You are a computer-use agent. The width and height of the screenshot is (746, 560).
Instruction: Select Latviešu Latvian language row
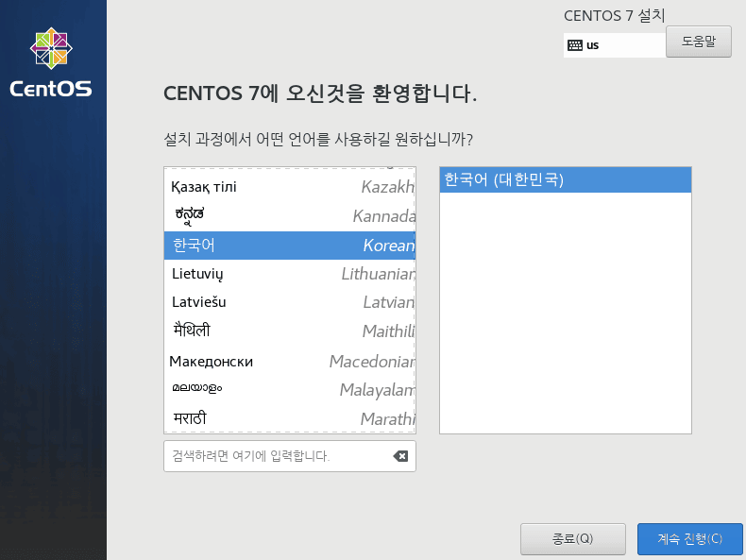click(x=290, y=302)
